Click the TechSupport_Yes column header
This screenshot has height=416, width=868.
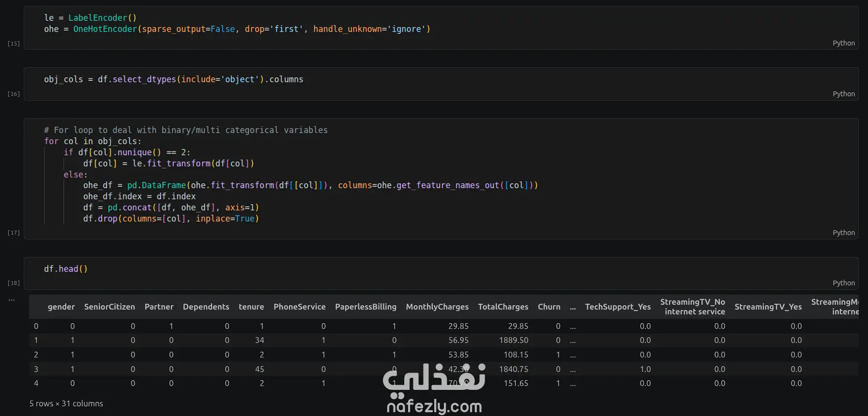(x=618, y=307)
